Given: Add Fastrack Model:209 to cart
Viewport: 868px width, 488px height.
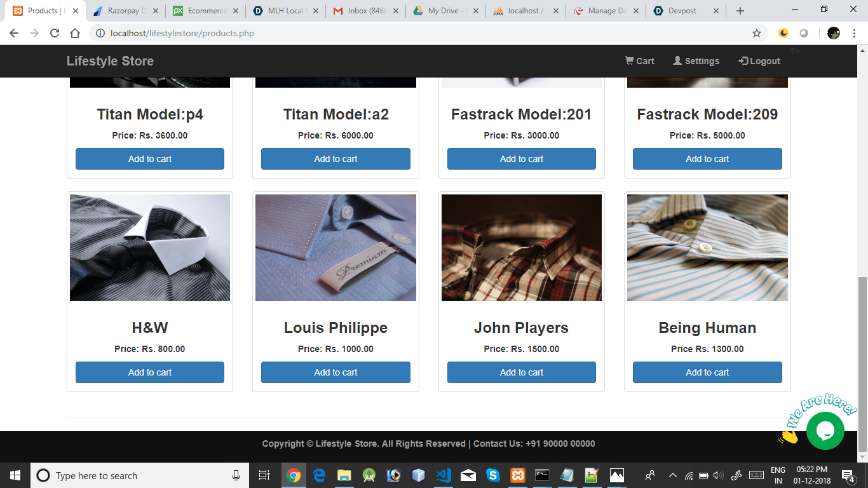Looking at the screenshot, I should [707, 159].
